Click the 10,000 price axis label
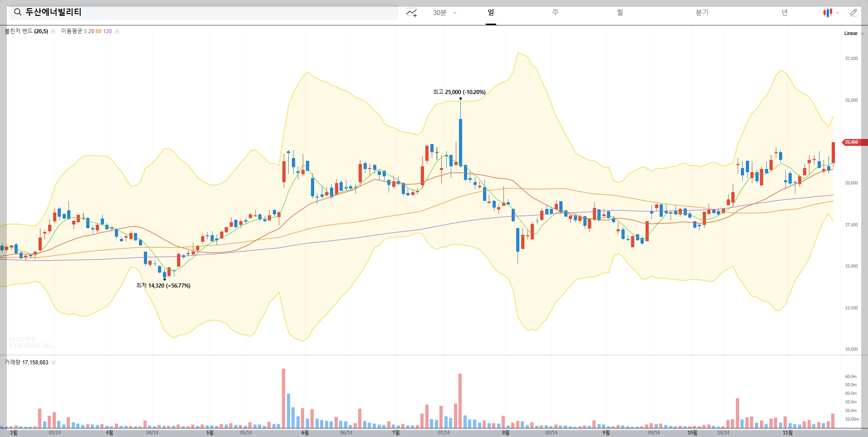The image size is (868, 437). click(x=851, y=349)
